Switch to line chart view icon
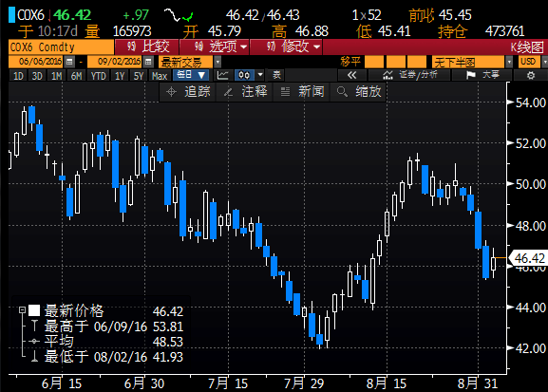 click(x=222, y=75)
